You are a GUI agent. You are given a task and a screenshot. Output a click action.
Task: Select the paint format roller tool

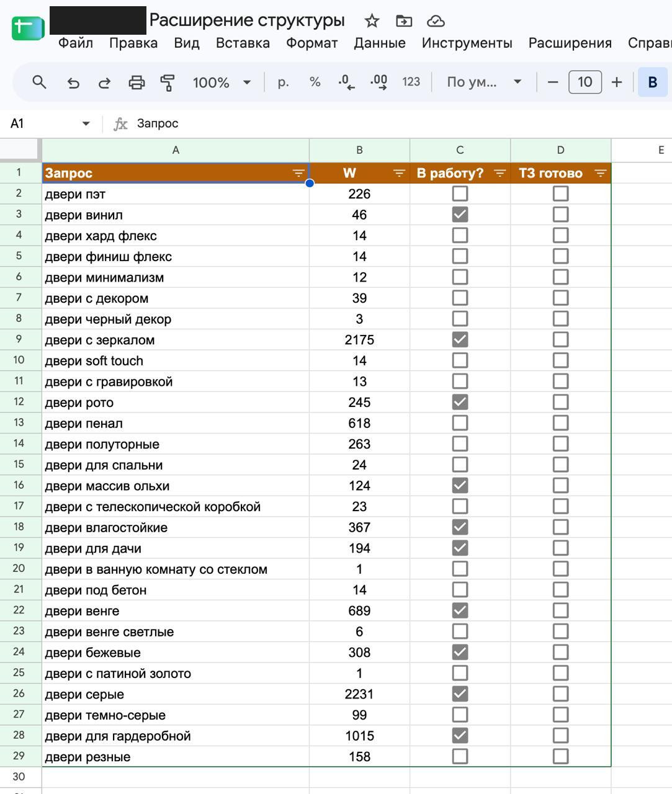coord(168,83)
